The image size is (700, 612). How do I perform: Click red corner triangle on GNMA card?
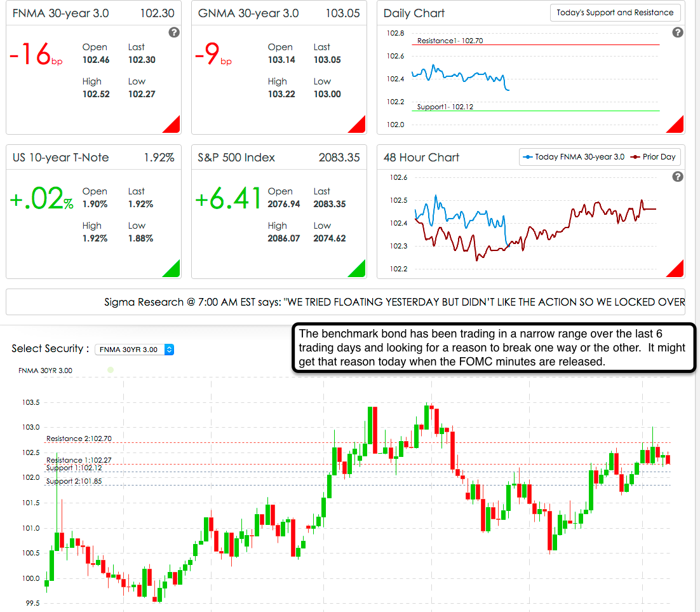[358, 126]
